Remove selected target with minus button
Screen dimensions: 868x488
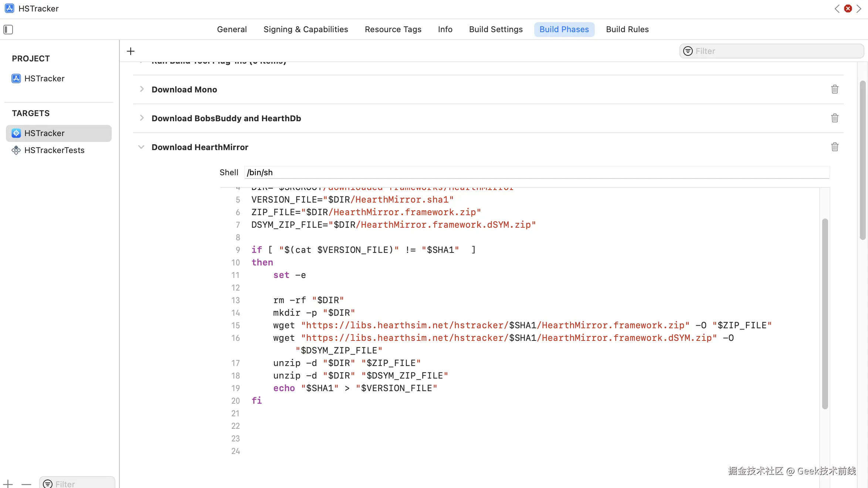(x=26, y=484)
